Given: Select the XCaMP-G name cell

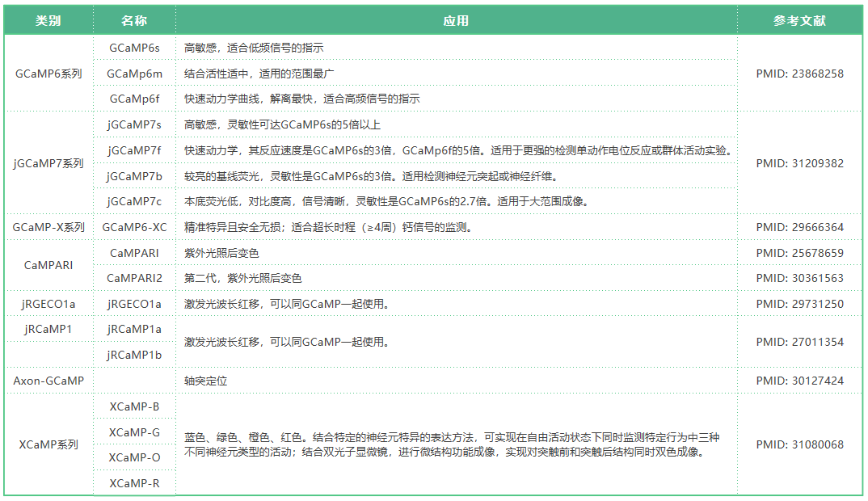Looking at the screenshot, I should pyautogui.click(x=134, y=432).
